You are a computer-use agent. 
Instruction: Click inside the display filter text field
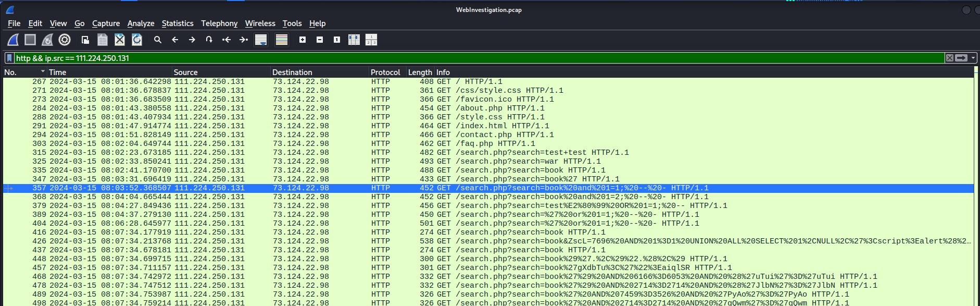479,58
